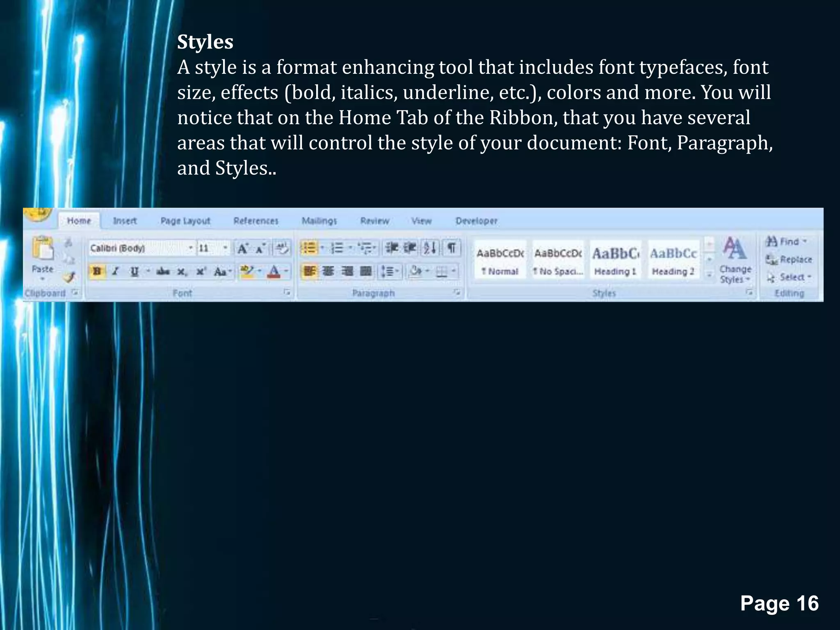Image resolution: width=840 pixels, height=630 pixels.
Task: Click the Shrink Font icon
Action: point(261,248)
